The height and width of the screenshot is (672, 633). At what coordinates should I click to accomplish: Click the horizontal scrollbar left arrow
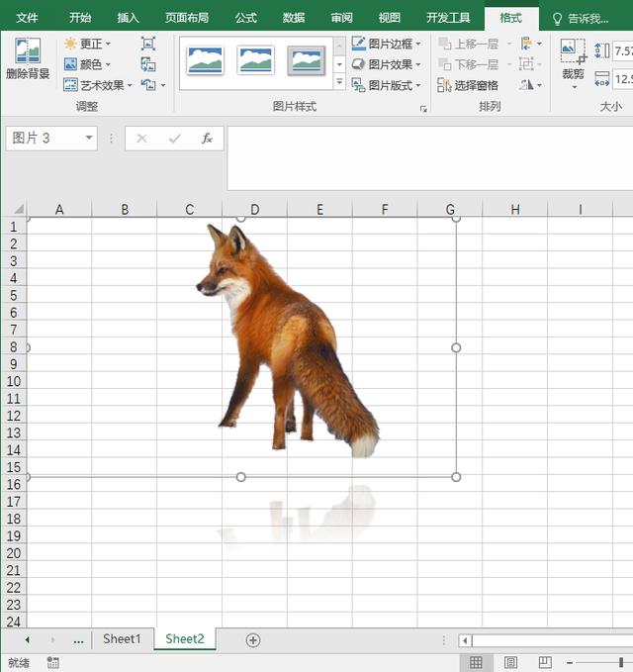tap(465, 640)
